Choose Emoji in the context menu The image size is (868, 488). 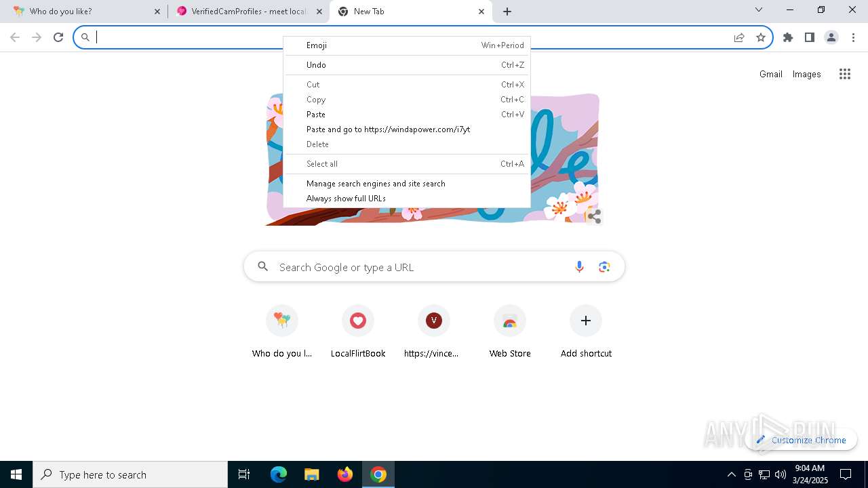[407, 45]
